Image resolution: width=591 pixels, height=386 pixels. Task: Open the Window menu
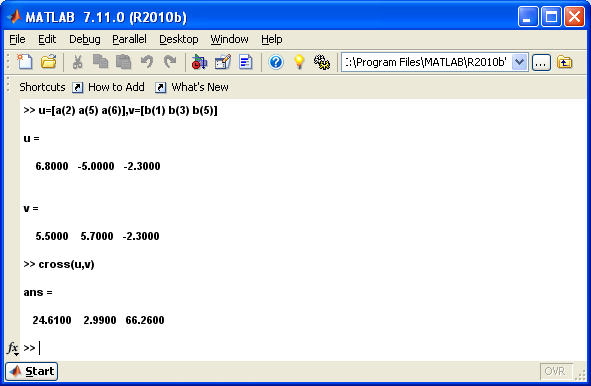229,39
